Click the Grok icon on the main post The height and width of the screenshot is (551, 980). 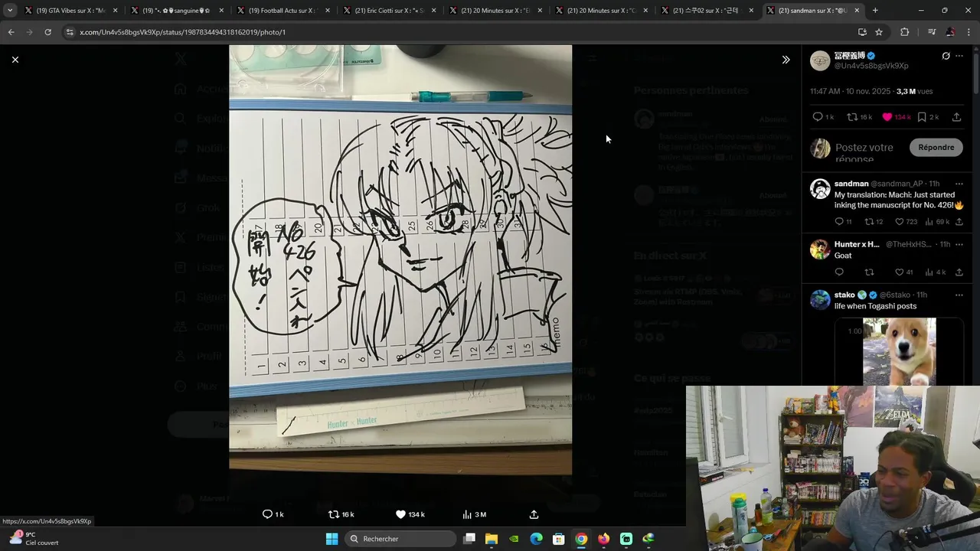pyautogui.click(x=946, y=56)
